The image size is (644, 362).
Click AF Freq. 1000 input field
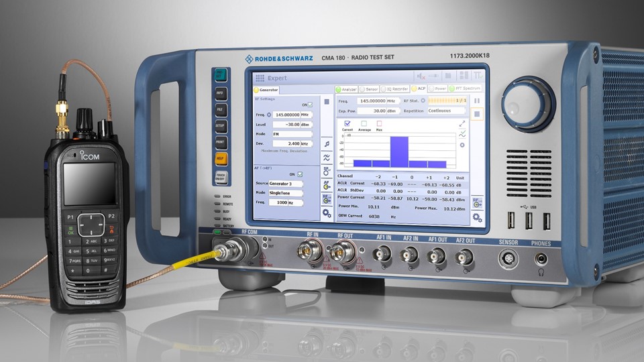click(278, 202)
